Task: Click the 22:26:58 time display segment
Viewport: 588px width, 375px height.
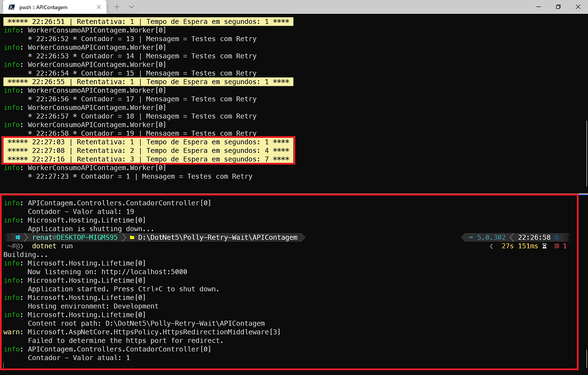Action: (534, 237)
